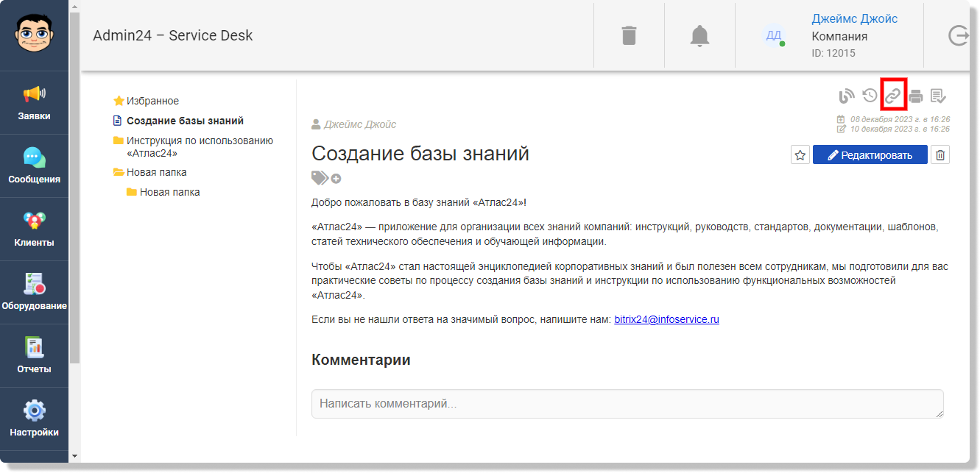The image size is (980, 473).
Task: Delete the article with trash button
Action: point(940,154)
